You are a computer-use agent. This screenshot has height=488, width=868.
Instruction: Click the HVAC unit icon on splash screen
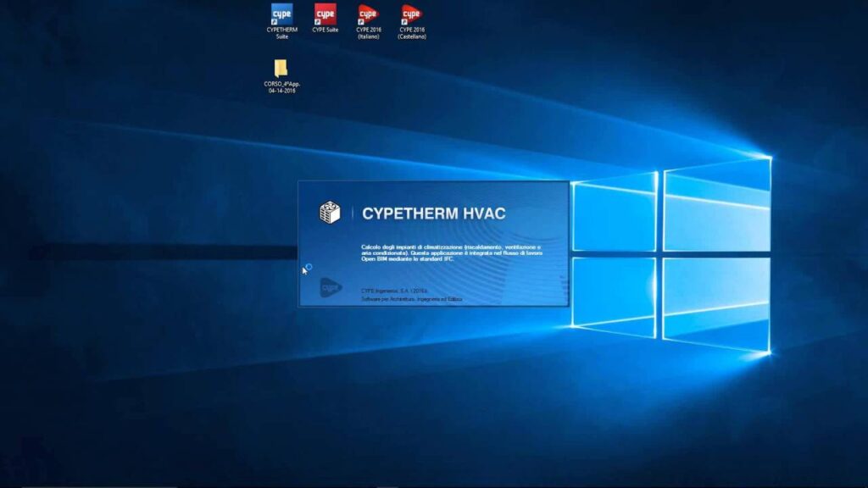pos(330,213)
